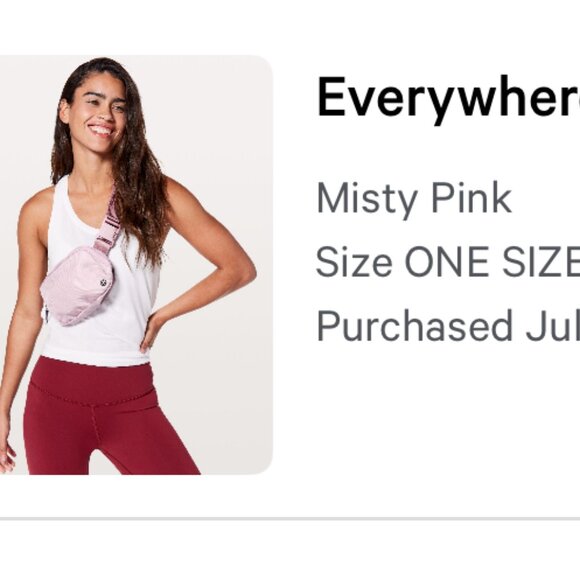Click the Purchased date line
The image size is (580, 580).
point(448,326)
